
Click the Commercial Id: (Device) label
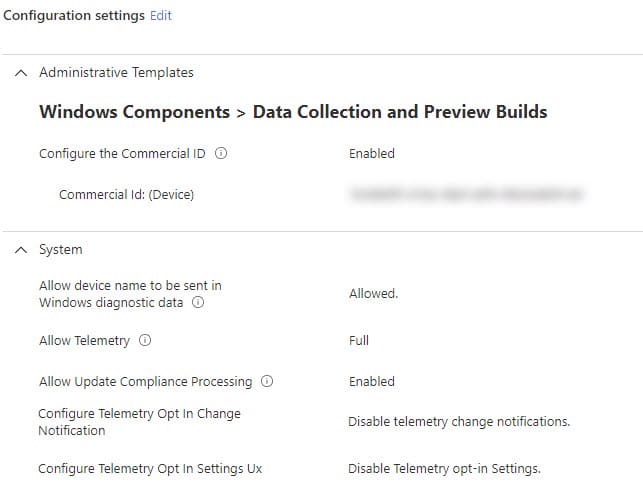click(x=126, y=194)
